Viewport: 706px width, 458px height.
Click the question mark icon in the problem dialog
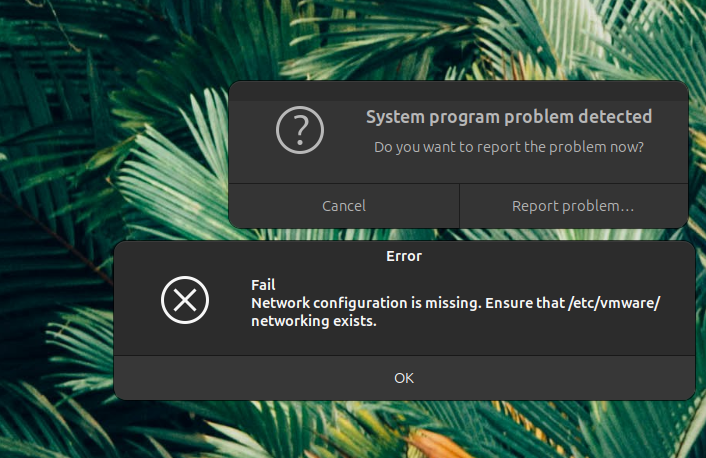coord(300,131)
